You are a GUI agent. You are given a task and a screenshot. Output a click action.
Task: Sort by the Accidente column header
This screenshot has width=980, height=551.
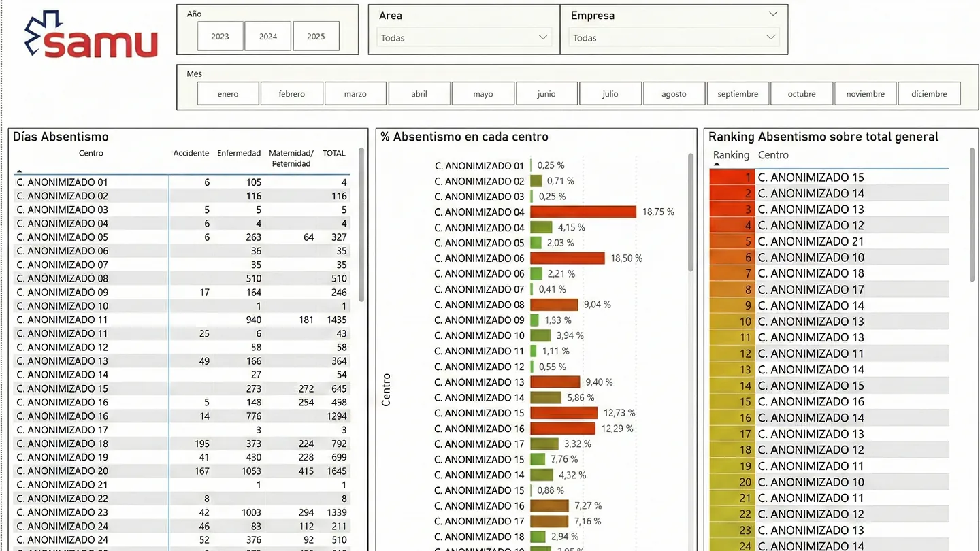pos(191,154)
